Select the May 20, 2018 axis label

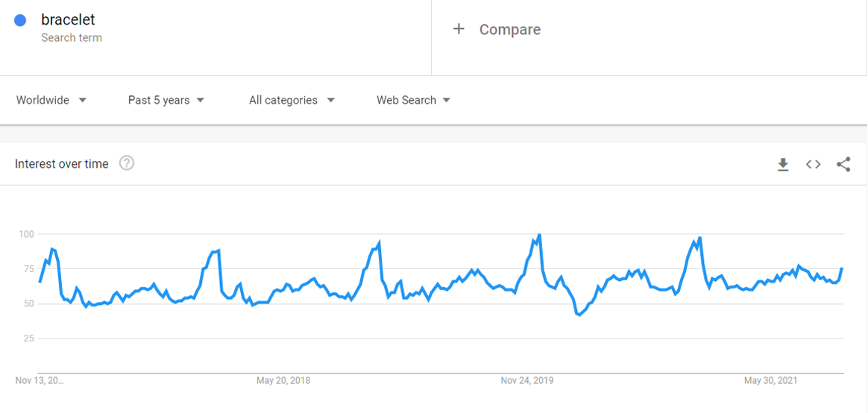pos(283,381)
